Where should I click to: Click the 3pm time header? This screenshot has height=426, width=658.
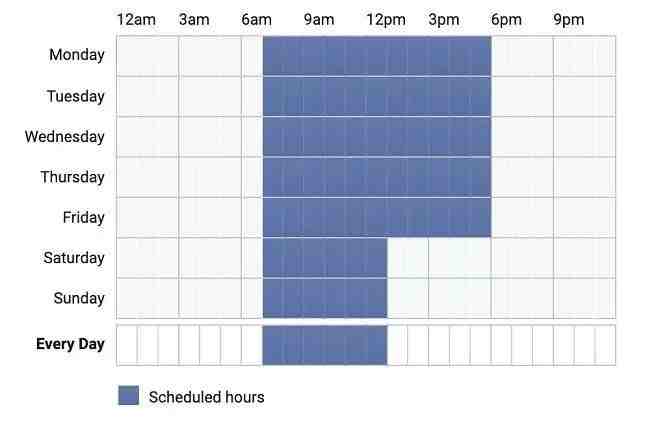click(x=444, y=20)
